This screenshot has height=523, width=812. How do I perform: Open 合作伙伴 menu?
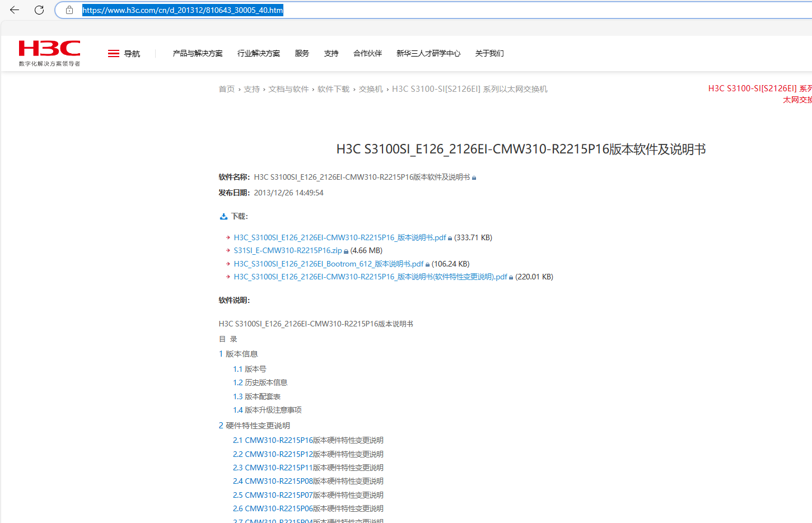(368, 54)
